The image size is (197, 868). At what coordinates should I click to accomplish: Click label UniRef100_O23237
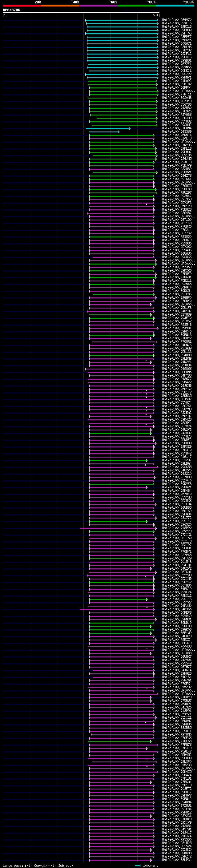[x=177, y=460]
